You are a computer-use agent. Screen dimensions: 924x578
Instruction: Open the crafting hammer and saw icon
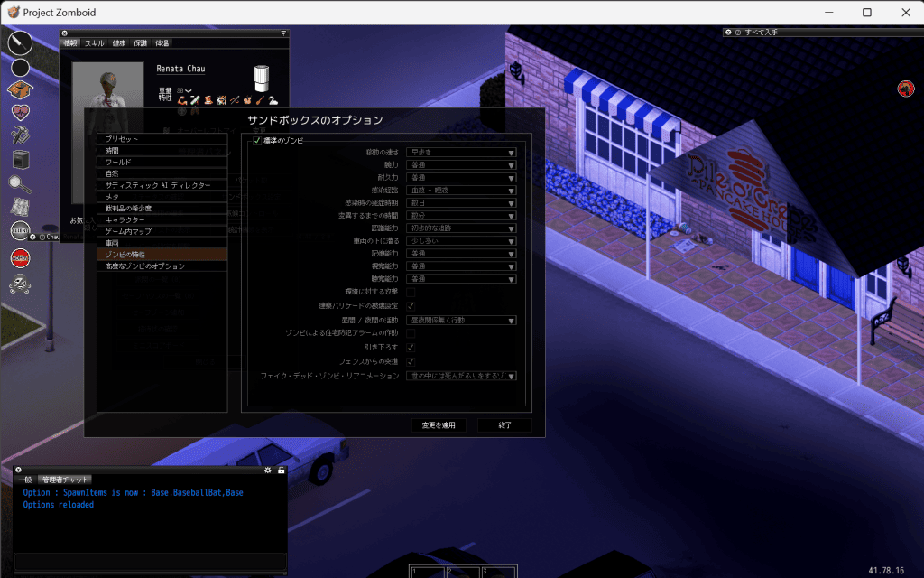click(x=20, y=135)
